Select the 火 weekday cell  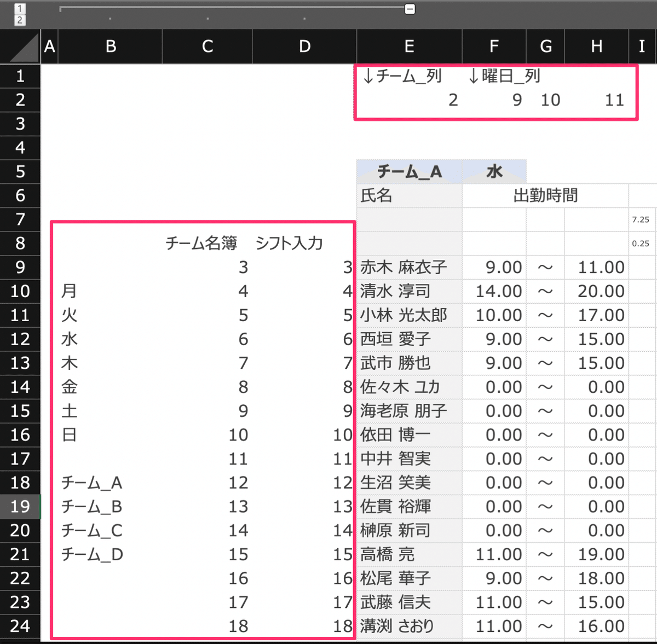(x=110, y=315)
